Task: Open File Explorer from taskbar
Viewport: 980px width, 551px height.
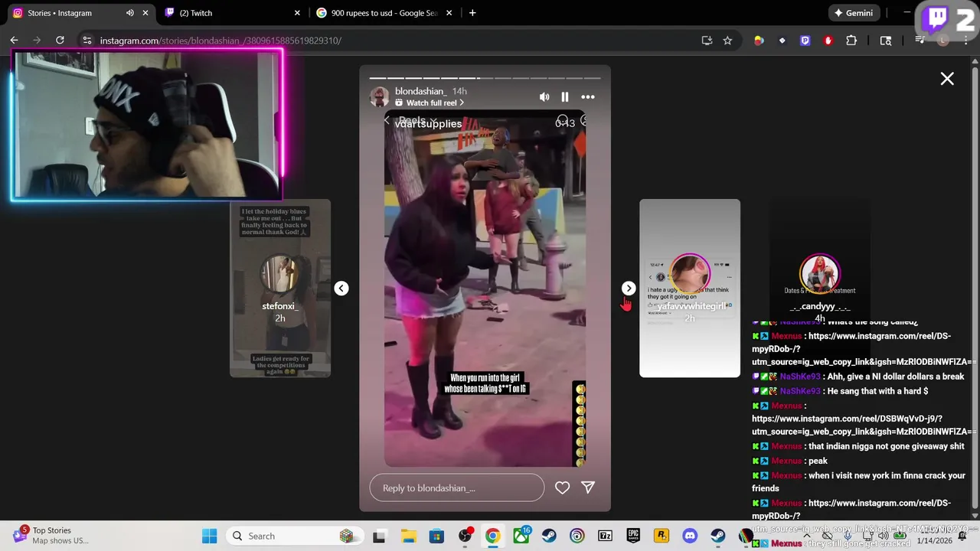Action: (x=407, y=536)
